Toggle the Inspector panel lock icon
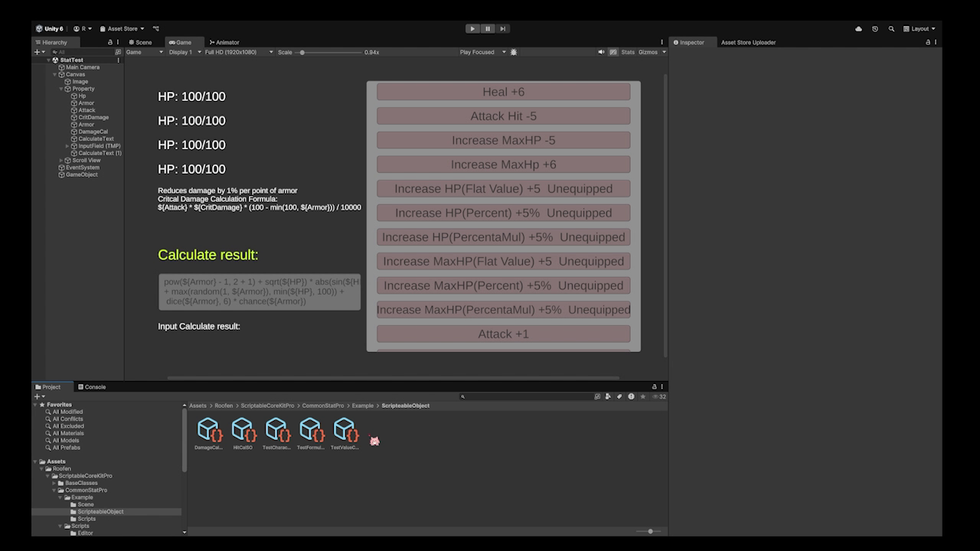980x551 pixels. click(928, 42)
